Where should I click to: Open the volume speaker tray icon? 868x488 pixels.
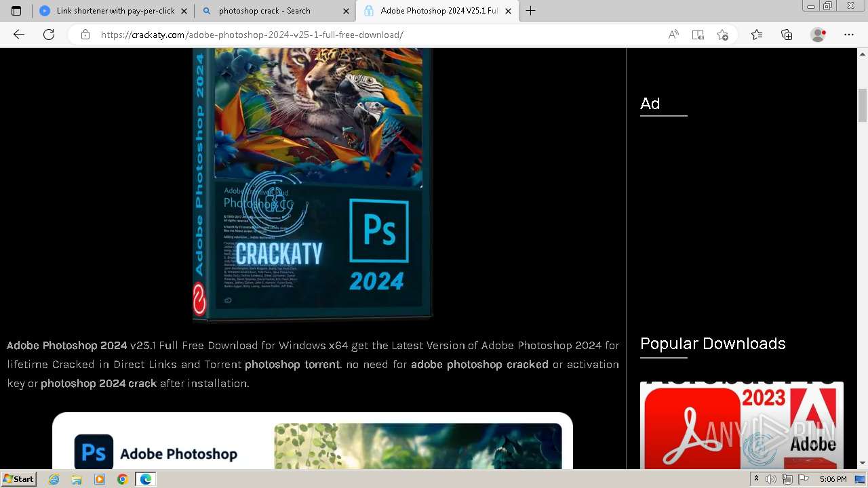pos(771,479)
